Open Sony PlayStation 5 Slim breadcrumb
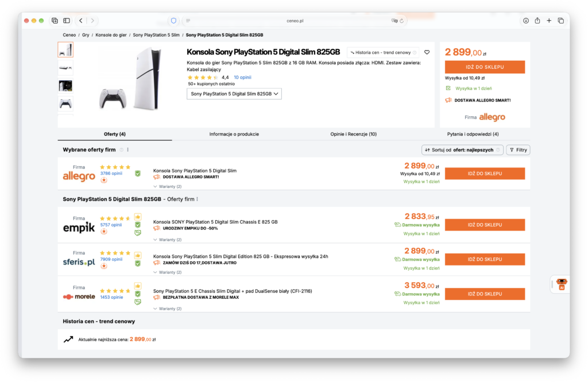Image resolution: width=588 pixels, height=382 pixels. pyautogui.click(x=156, y=35)
